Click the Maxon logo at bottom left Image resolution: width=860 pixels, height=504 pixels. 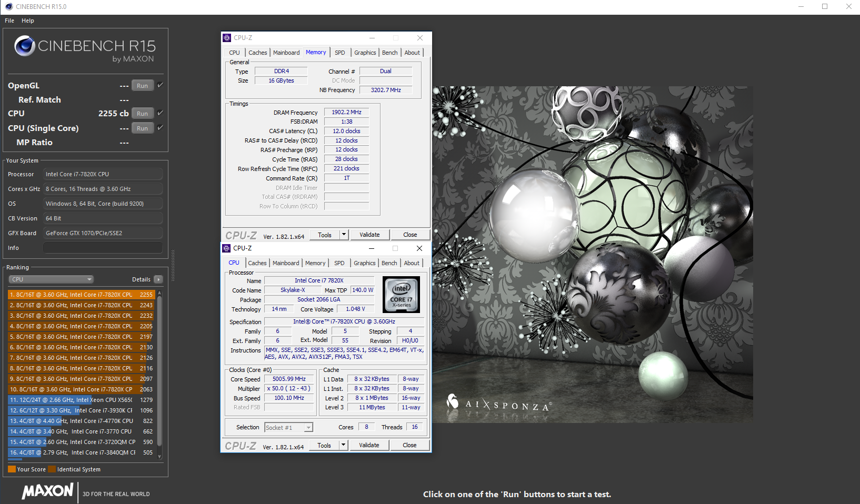pos(47,491)
